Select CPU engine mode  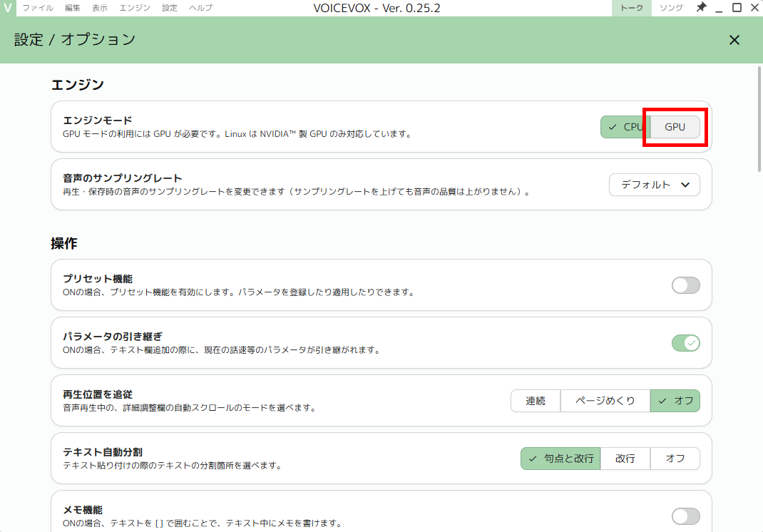625,127
